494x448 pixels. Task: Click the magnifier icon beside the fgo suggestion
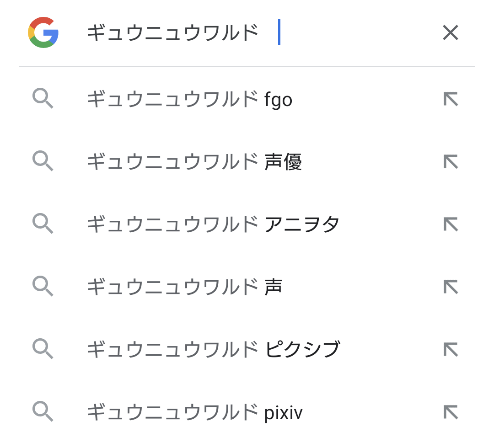(x=43, y=99)
